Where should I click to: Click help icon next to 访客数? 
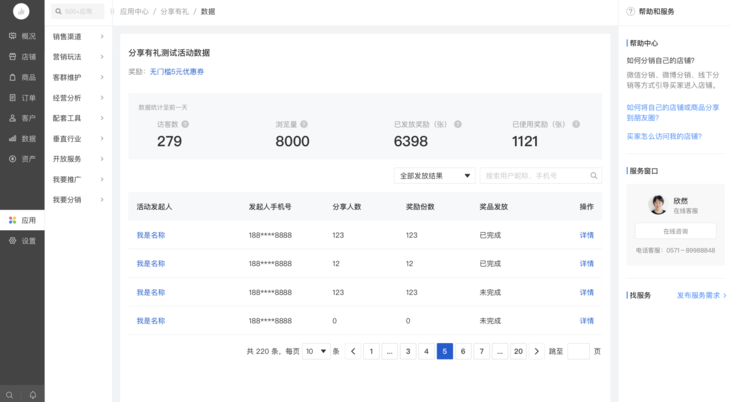pos(185,124)
